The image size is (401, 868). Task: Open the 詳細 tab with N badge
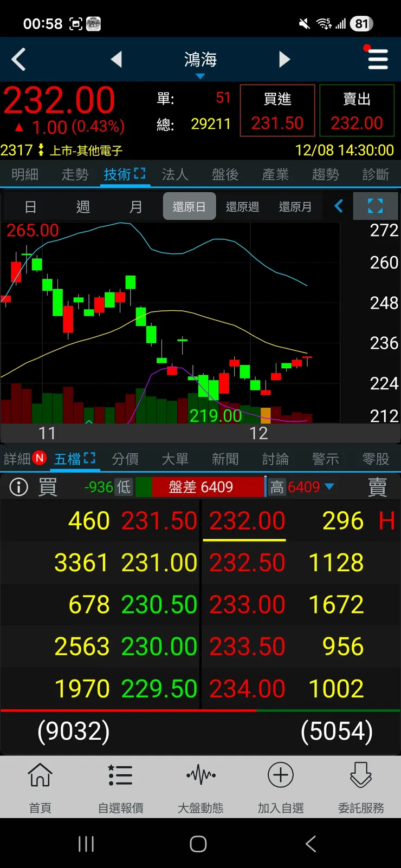click(24, 459)
